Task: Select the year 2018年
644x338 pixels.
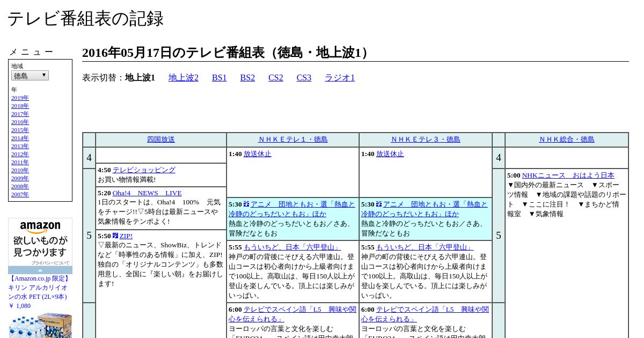Action: 20,106
